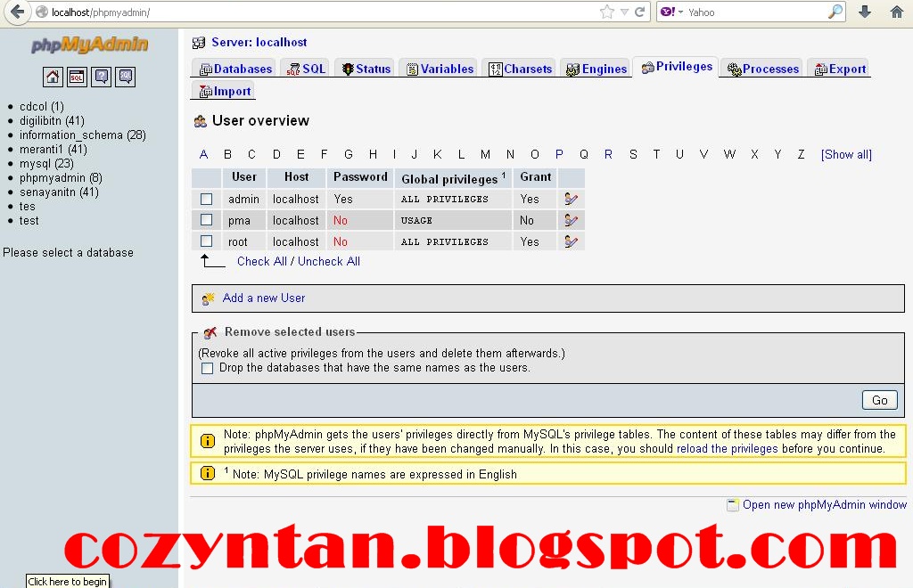Image resolution: width=913 pixels, height=588 pixels.
Task: Open the browser downloads arrow
Action: coord(865,12)
